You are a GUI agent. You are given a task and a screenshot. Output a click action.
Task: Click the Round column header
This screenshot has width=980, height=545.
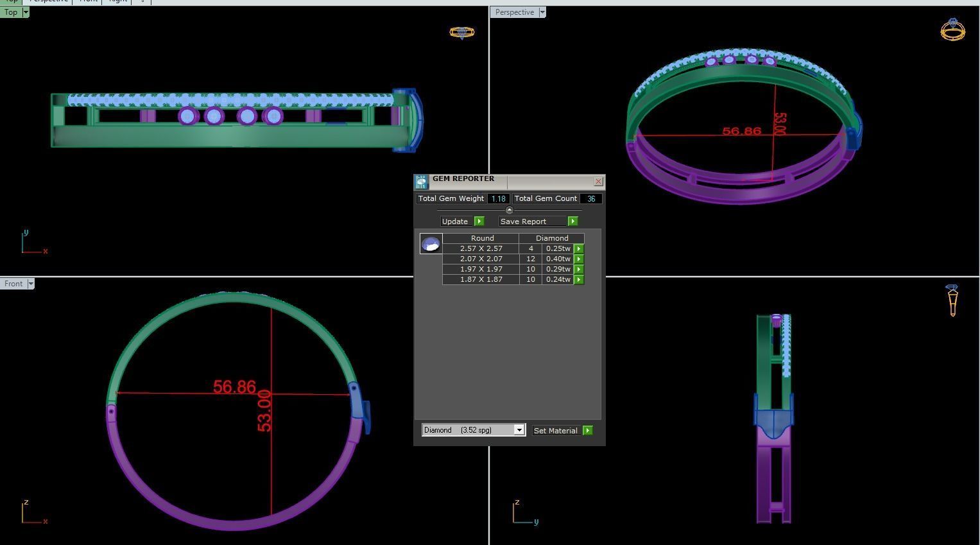(x=482, y=238)
